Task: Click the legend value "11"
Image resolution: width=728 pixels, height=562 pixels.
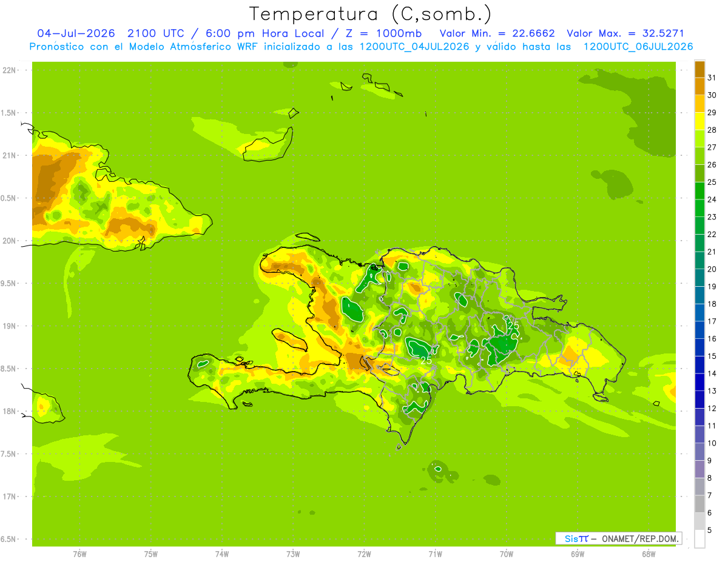Action: pos(712,426)
